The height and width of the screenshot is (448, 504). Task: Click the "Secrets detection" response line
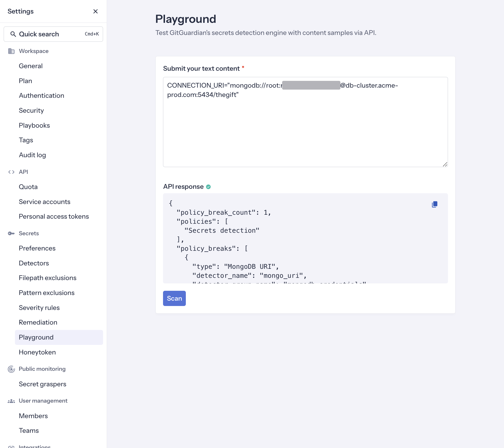tap(222, 230)
